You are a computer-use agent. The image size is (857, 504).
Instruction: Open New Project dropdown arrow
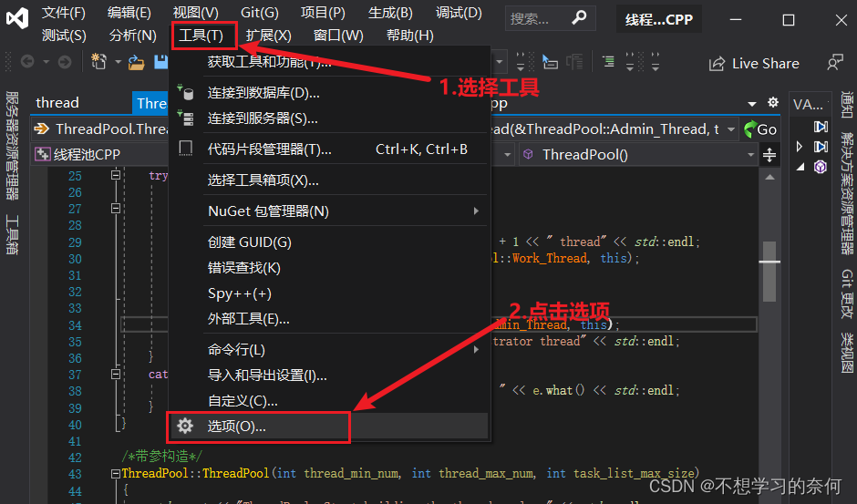point(118,62)
